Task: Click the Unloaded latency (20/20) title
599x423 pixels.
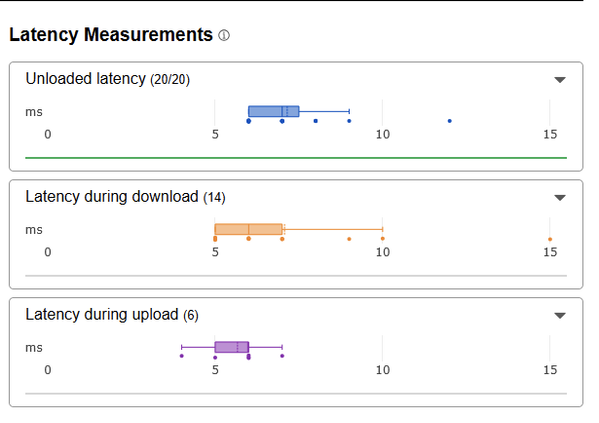Action: click(107, 79)
